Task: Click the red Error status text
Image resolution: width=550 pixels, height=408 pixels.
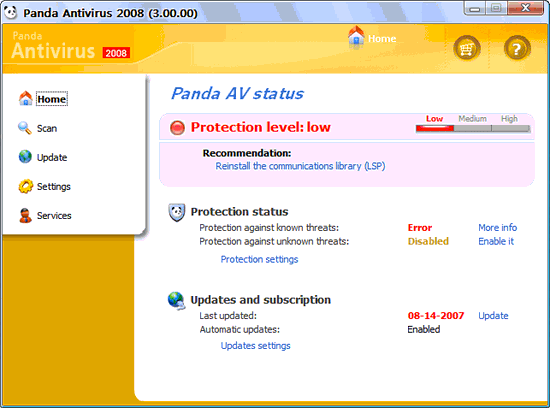Action: point(420,228)
